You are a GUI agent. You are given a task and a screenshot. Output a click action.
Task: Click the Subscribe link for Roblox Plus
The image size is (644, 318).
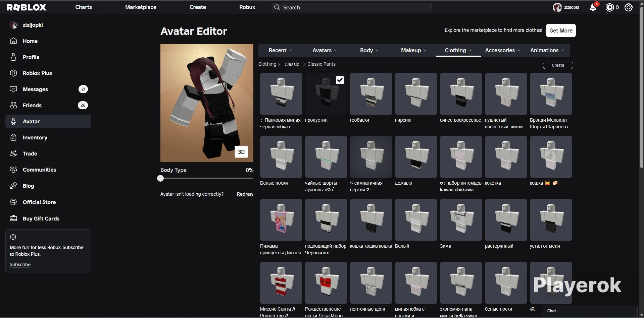pyautogui.click(x=20, y=264)
